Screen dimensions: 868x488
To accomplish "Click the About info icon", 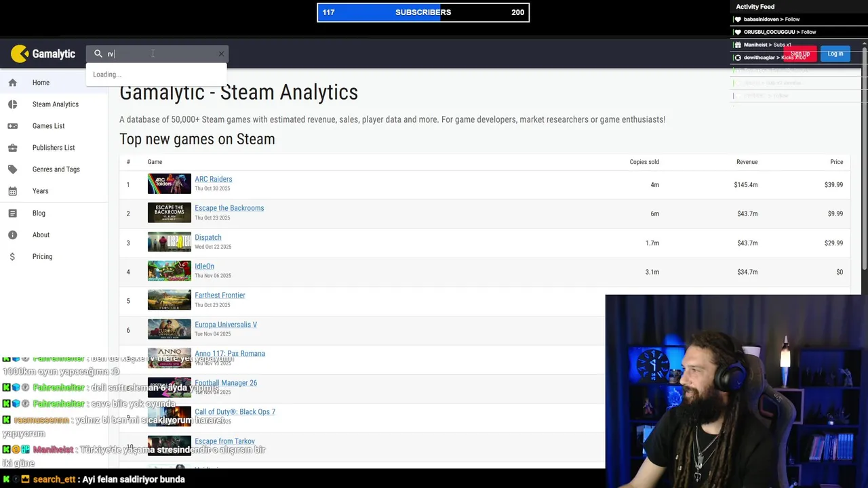I will click(12, 235).
